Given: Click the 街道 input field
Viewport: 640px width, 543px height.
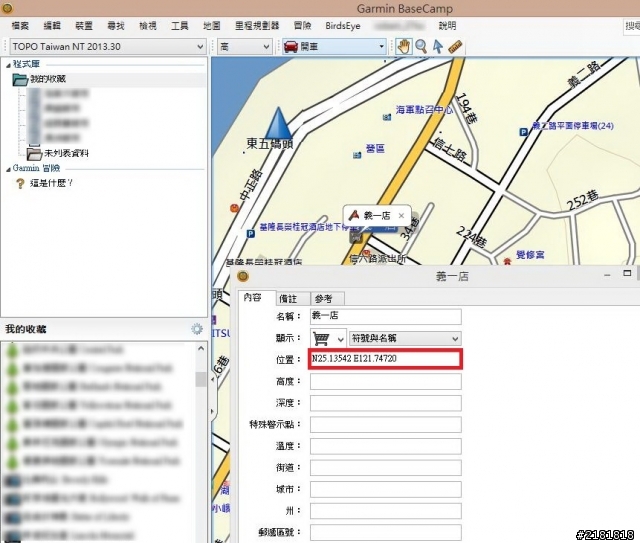Looking at the screenshot, I should [386, 467].
